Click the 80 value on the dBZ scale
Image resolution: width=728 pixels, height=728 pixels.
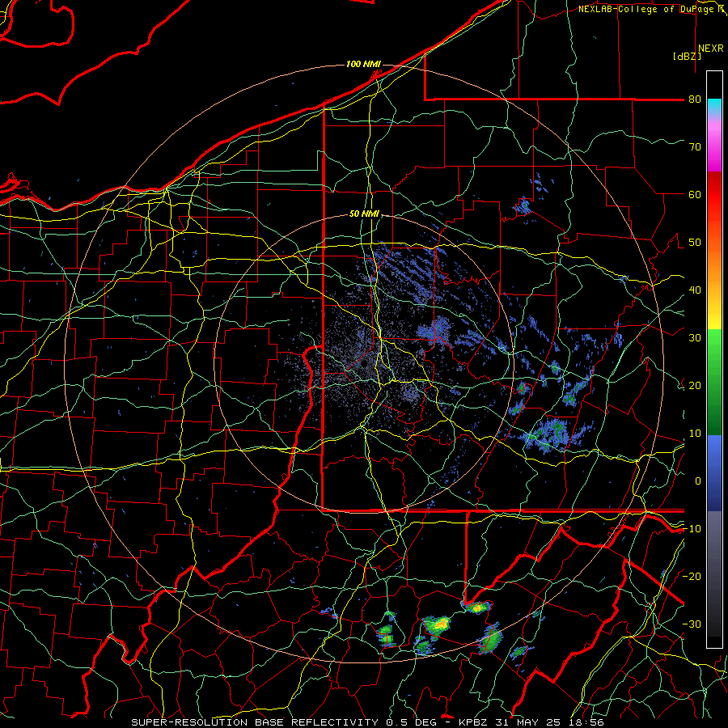pyautogui.click(x=695, y=99)
